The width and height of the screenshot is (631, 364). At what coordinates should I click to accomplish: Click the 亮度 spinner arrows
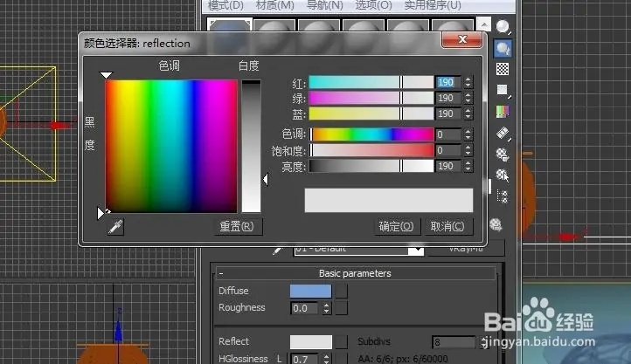[x=468, y=166]
